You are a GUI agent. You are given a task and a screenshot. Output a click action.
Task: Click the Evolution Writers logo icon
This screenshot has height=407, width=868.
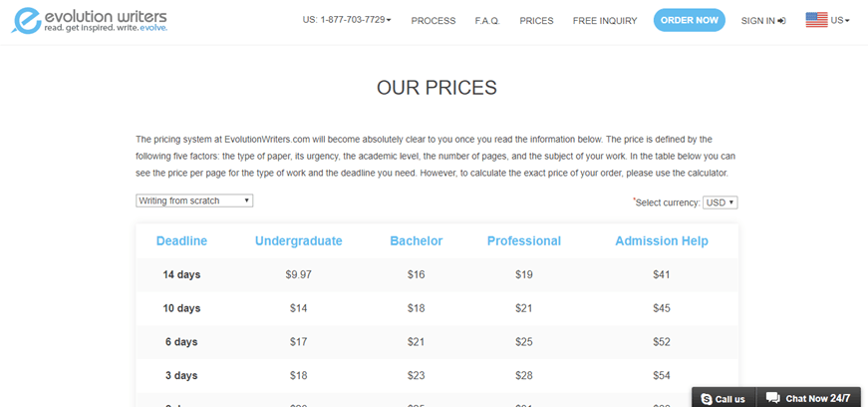[26, 21]
